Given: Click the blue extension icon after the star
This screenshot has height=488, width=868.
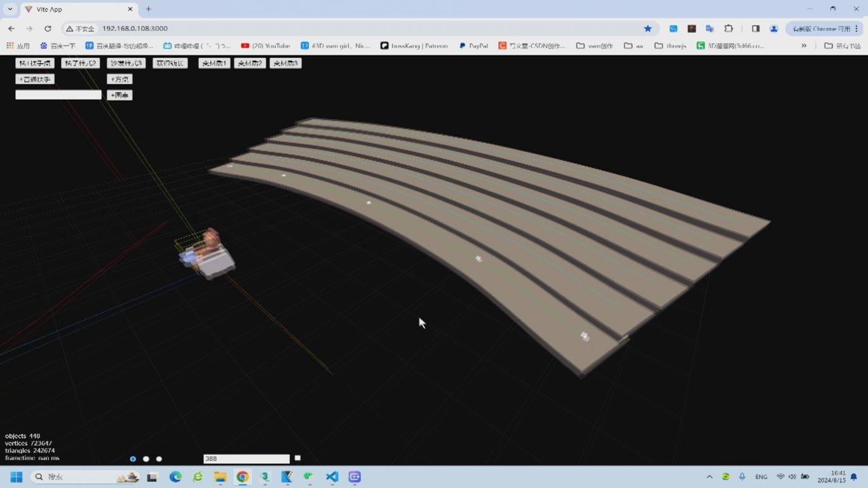Looking at the screenshot, I should (674, 29).
